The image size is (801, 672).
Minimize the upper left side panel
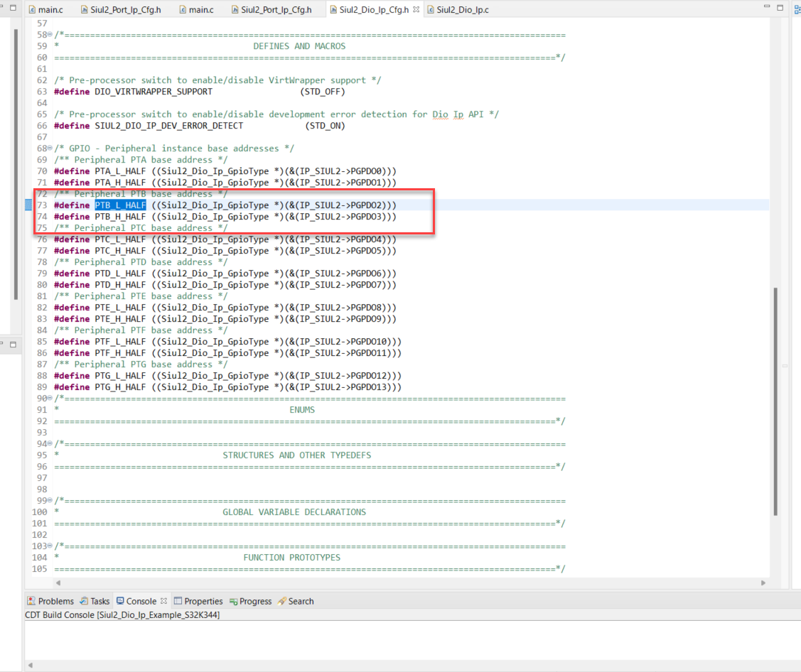tap(1, 7)
